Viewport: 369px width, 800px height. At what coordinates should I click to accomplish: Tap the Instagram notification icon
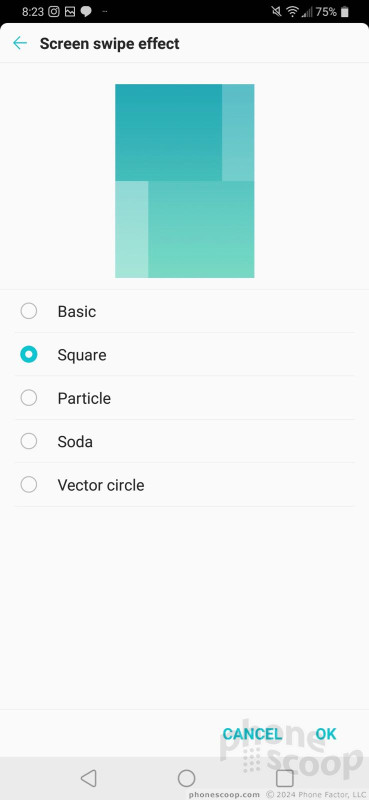click(54, 11)
